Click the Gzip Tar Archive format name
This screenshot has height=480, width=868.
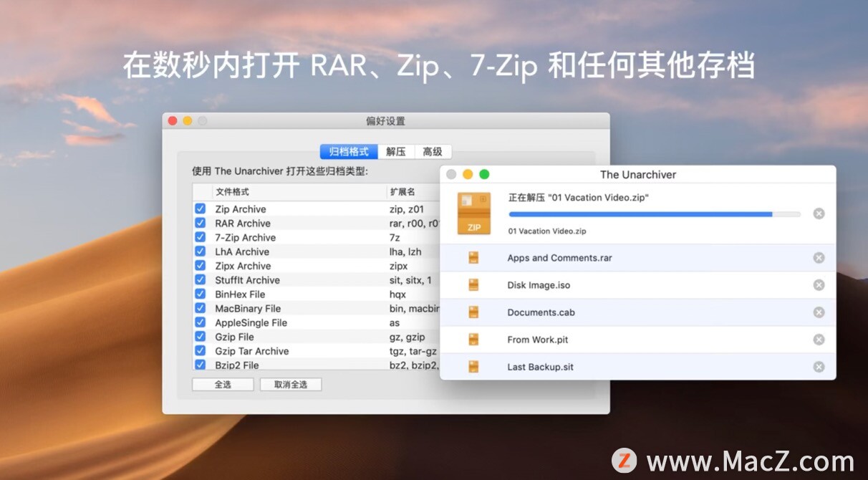[x=252, y=351]
